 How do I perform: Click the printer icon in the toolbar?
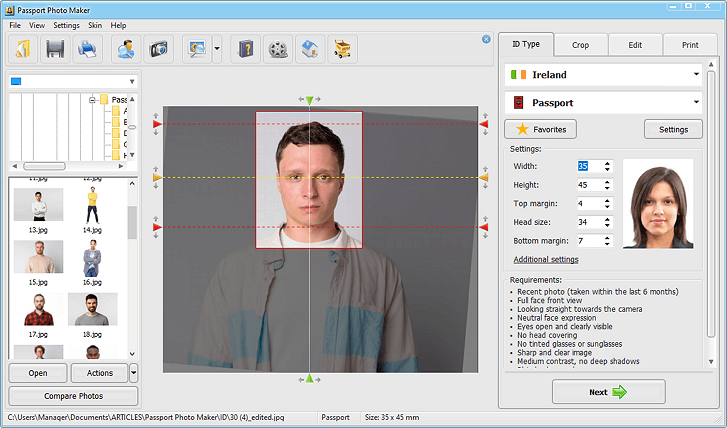87,49
